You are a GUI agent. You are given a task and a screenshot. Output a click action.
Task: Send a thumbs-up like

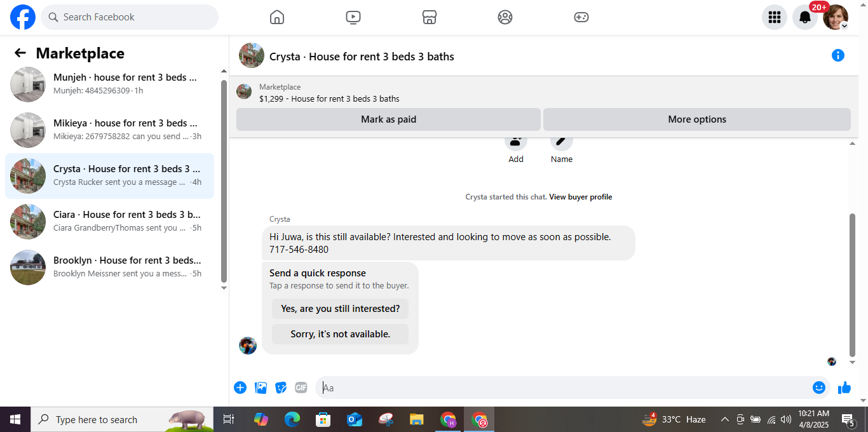(x=844, y=388)
